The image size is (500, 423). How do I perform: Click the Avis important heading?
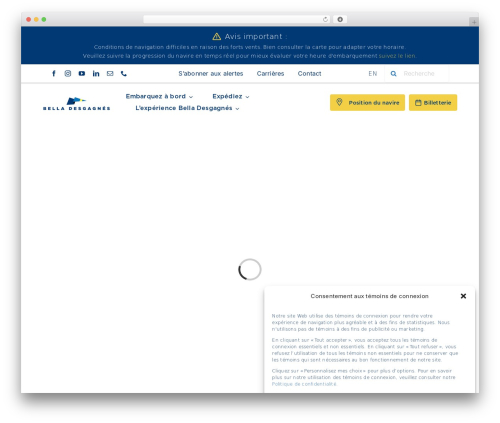(256, 36)
